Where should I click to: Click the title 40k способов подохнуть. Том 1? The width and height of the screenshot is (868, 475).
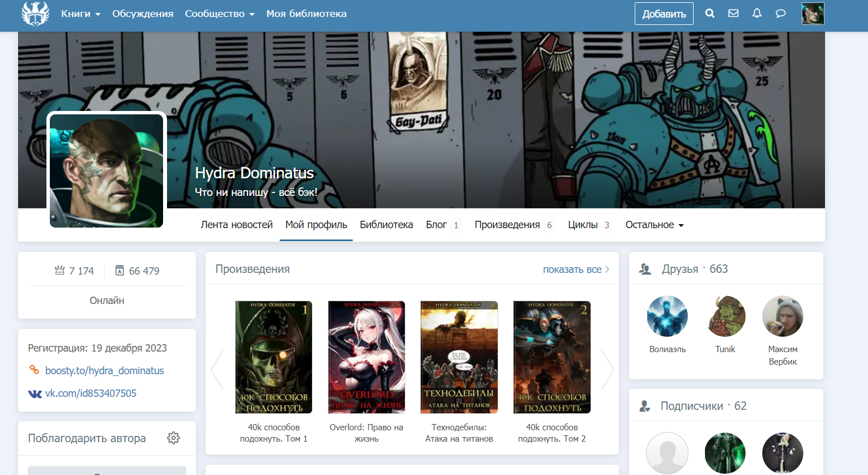coord(273,433)
